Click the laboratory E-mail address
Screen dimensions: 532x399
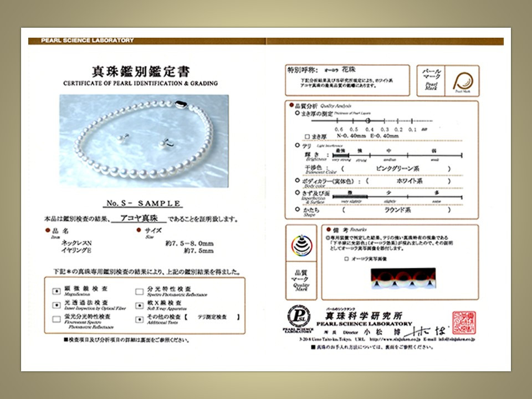point(456,339)
